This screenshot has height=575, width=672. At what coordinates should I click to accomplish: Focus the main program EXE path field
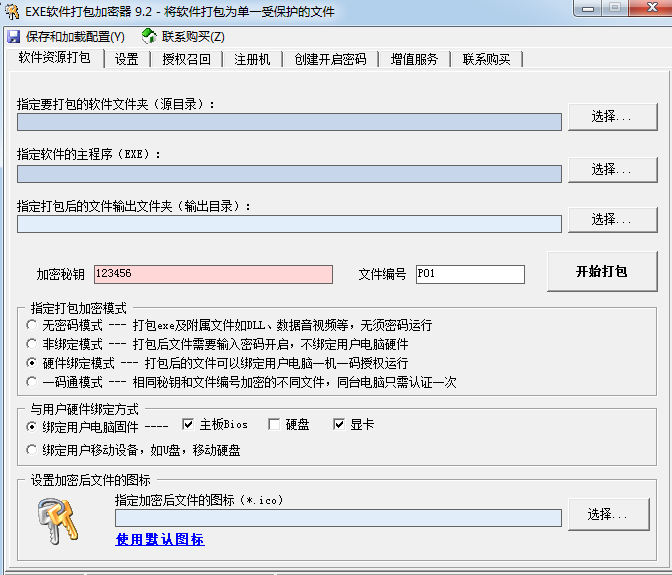pyautogui.click(x=289, y=174)
